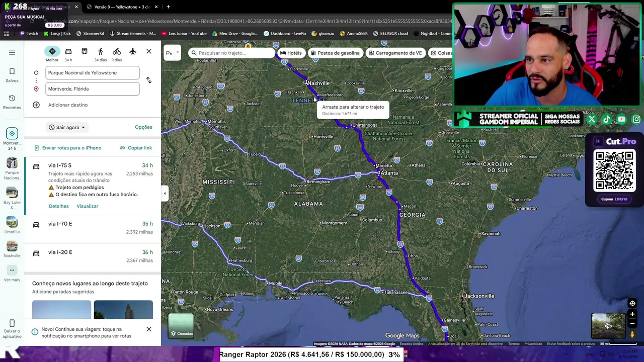The width and height of the screenshot is (644, 362).
Task: Click the plus icon to add destination
Action: point(36,105)
